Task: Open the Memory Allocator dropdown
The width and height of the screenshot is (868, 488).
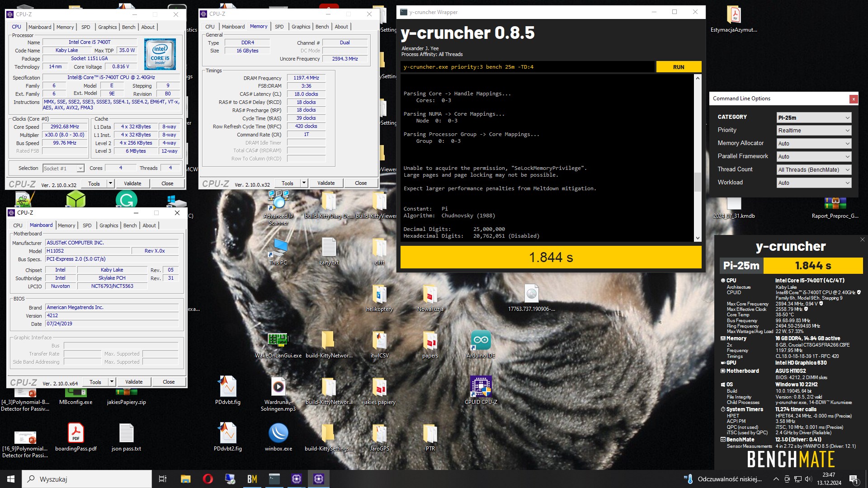Action: click(x=814, y=144)
